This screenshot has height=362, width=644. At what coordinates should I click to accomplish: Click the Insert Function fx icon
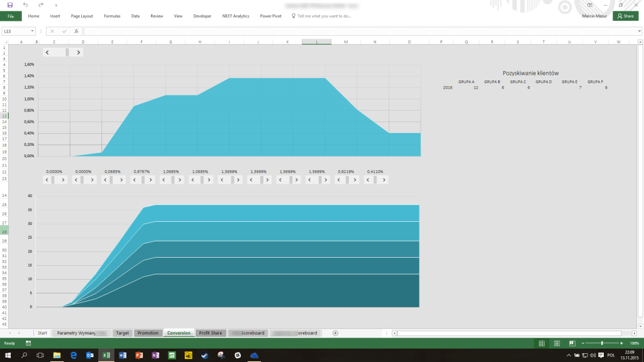tap(76, 31)
